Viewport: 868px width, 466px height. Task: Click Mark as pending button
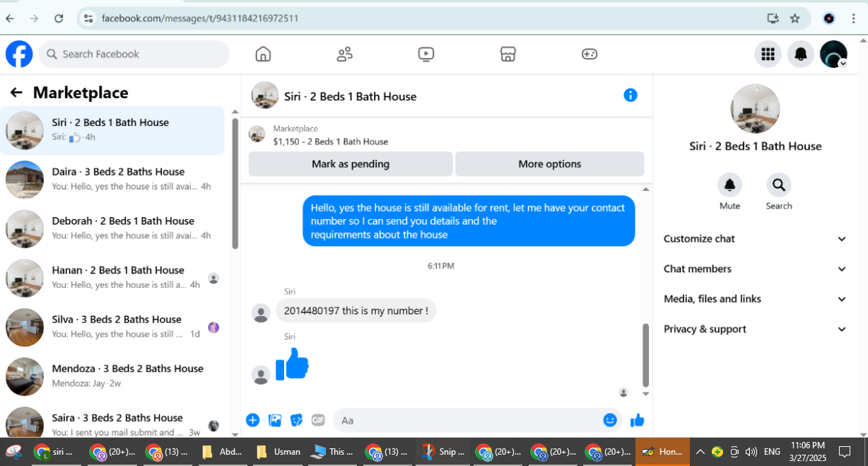(351, 164)
